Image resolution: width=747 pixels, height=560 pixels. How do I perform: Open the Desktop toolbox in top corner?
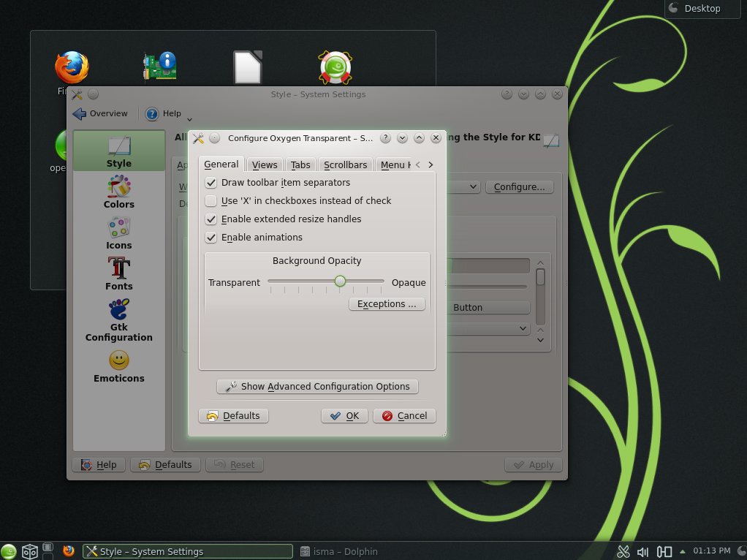coord(702,9)
